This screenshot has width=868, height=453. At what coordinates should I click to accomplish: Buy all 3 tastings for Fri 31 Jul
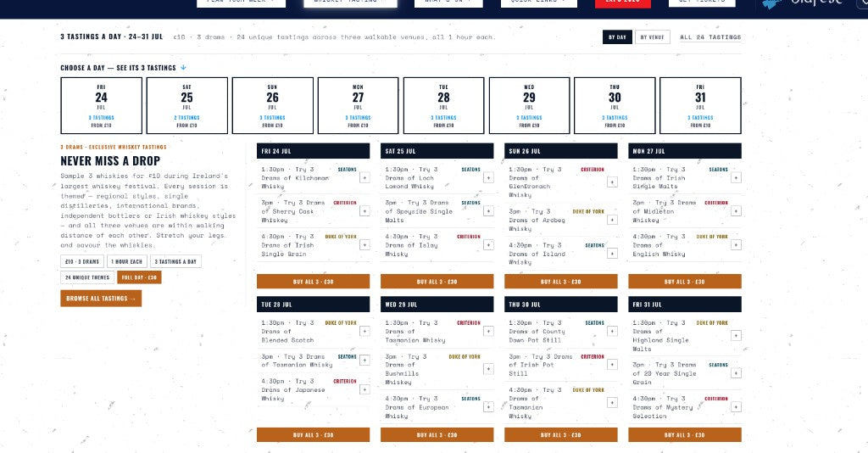[x=685, y=434]
